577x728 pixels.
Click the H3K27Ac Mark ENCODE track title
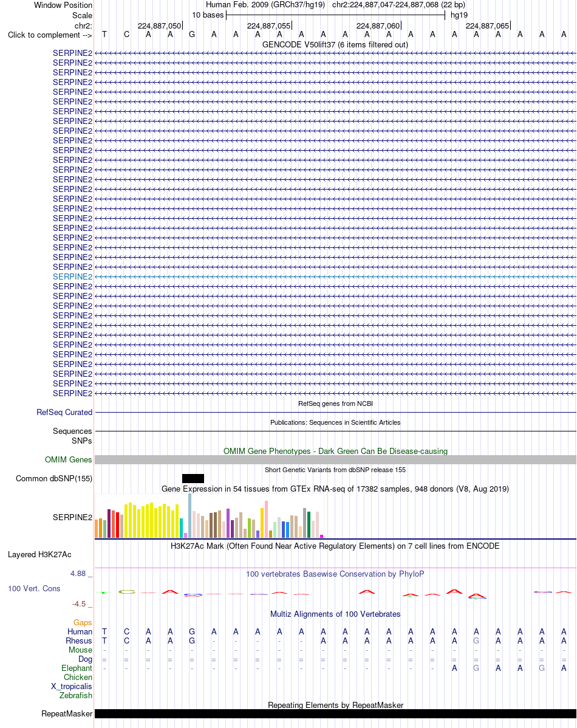(335, 546)
